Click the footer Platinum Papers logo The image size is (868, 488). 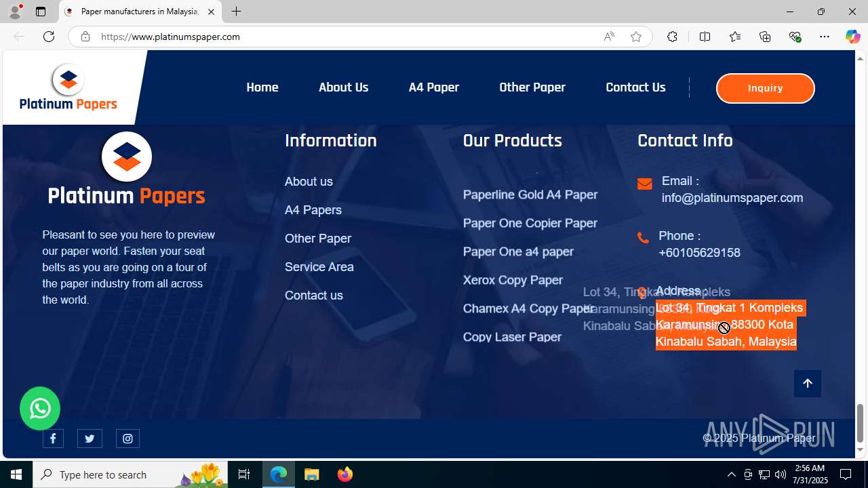126,169
